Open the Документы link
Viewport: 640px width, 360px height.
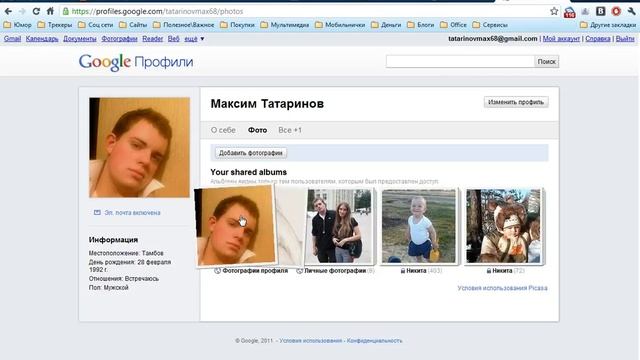click(x=80, y=39)
